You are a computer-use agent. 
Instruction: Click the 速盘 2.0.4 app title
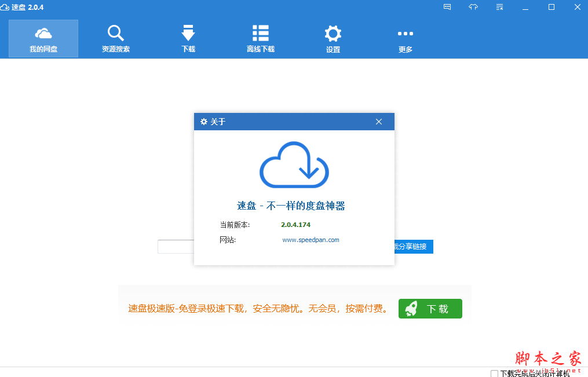(27, 7)
